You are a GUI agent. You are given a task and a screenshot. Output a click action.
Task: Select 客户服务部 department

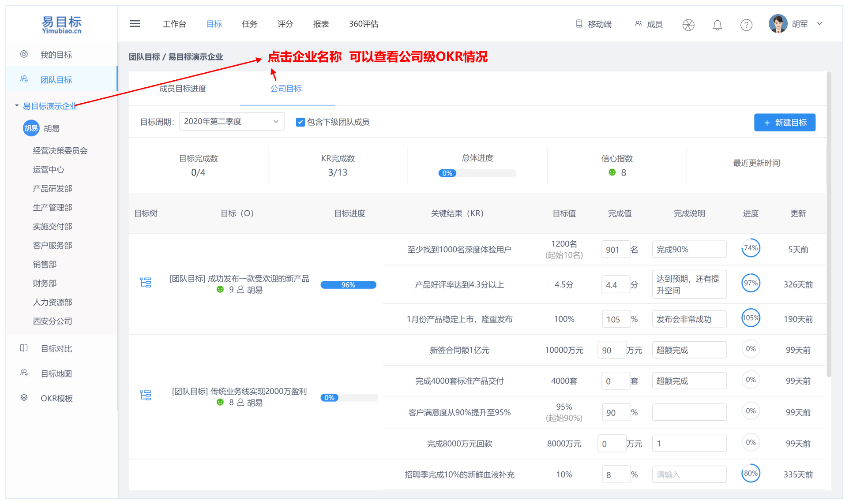(x=52, y=246)
